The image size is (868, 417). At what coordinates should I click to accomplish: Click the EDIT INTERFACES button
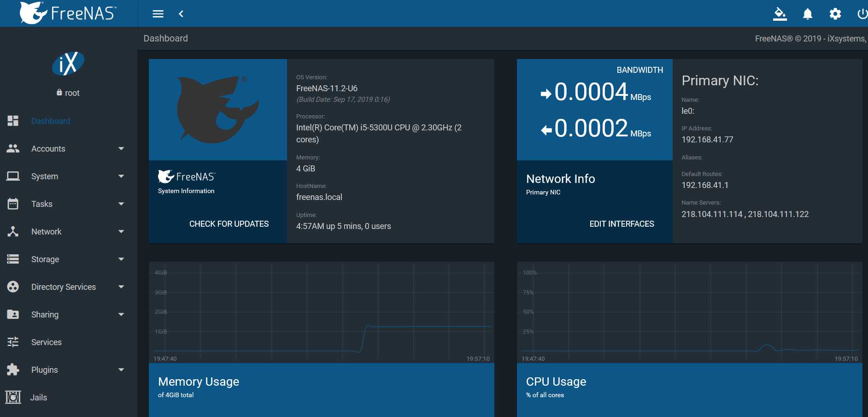622,224
